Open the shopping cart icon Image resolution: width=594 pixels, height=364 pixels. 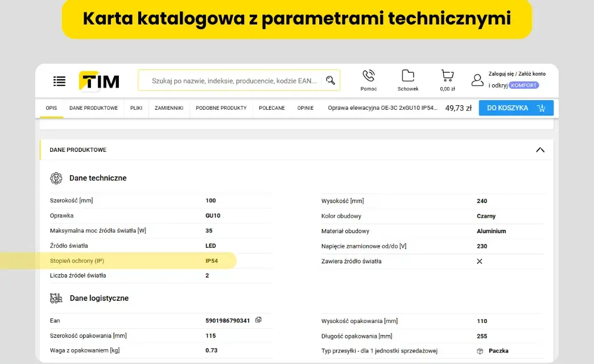[x=447, y=76]
